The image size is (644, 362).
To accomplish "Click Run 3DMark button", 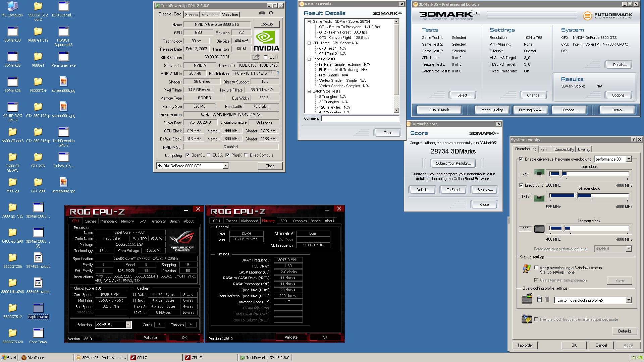I will coord(439,110).
